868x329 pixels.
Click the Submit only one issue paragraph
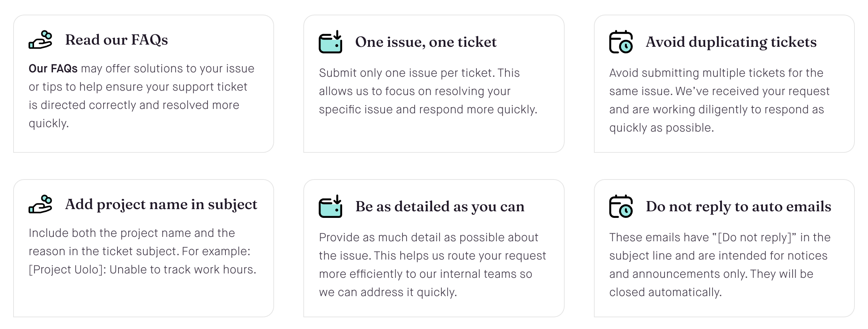pos(428,91)
